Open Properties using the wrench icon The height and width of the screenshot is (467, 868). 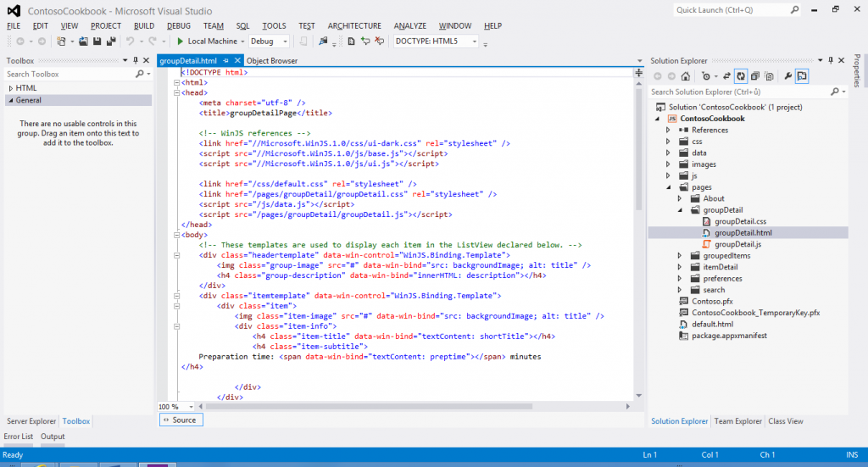[x=787, y=76]
